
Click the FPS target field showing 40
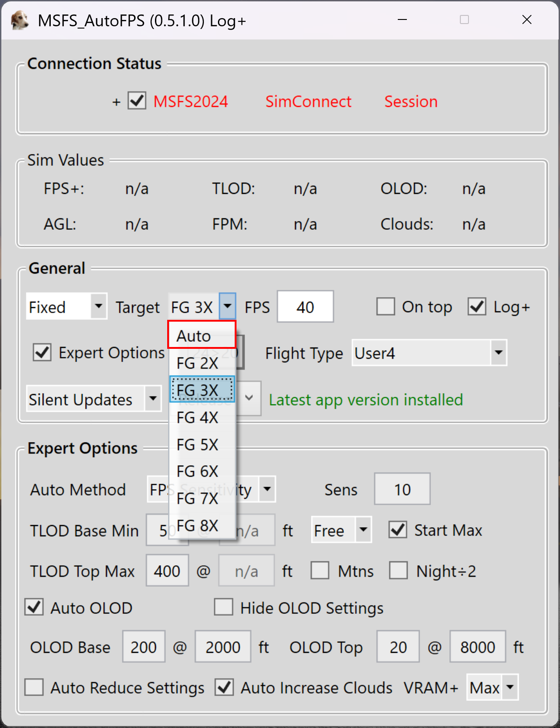(x=305, y=307)
